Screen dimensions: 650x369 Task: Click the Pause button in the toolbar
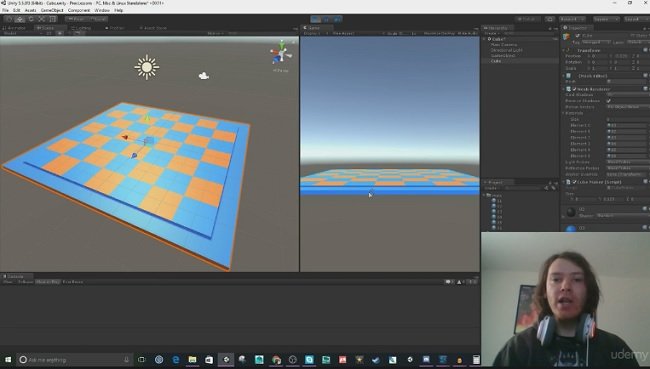point(326,19)
